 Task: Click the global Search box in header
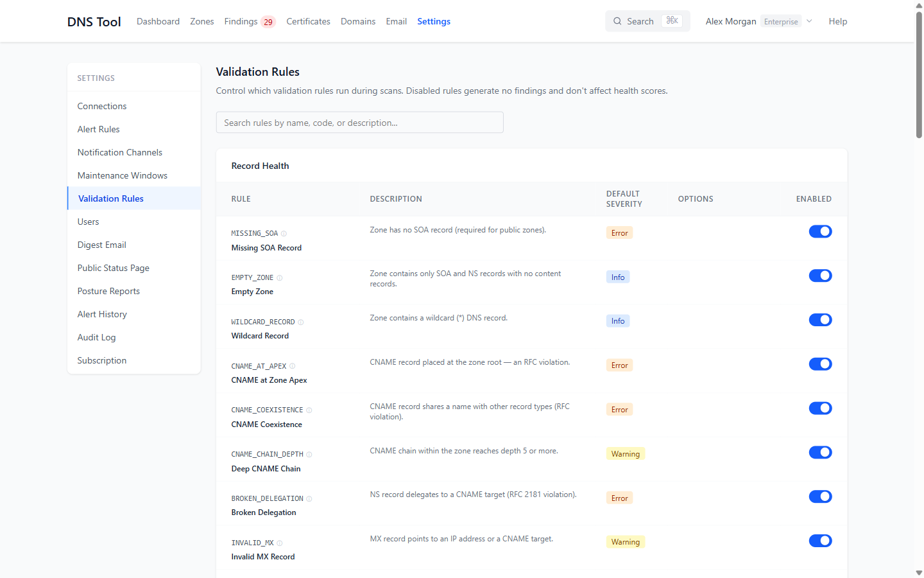(x=647, y=21)
